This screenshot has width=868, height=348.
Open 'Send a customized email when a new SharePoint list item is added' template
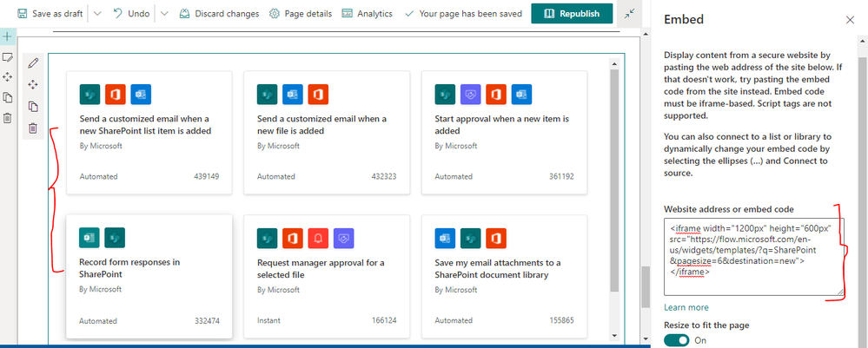[149, 133]
